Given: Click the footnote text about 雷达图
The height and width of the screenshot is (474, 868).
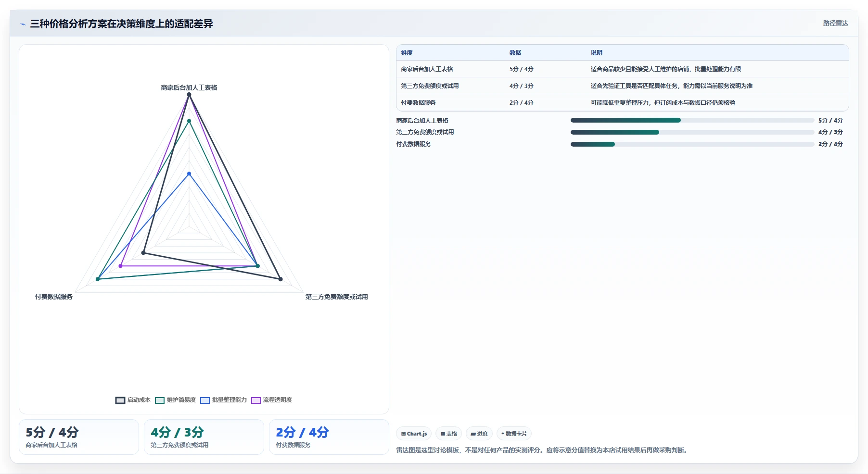Looking at the screenshot, I should (x=543, y=450).
